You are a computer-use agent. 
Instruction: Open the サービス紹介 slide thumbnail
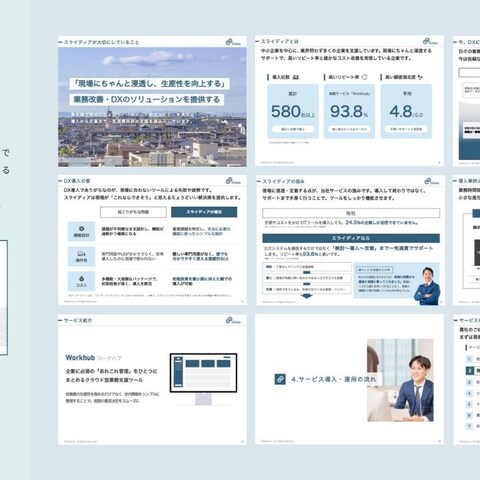(152, 379)
